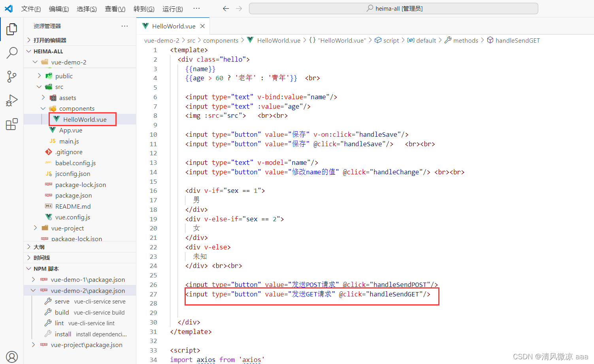Click line number 16 in the gutter

153,190
